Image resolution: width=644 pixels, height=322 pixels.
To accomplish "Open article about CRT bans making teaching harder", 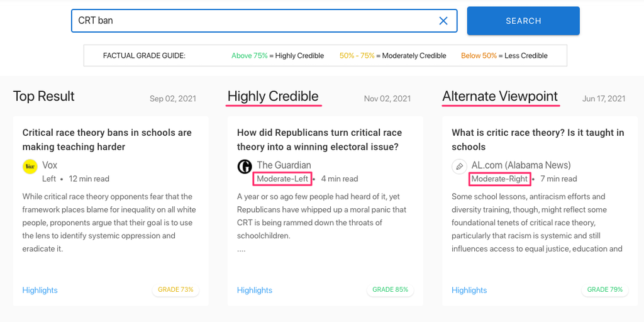I will tap(107, 140).
